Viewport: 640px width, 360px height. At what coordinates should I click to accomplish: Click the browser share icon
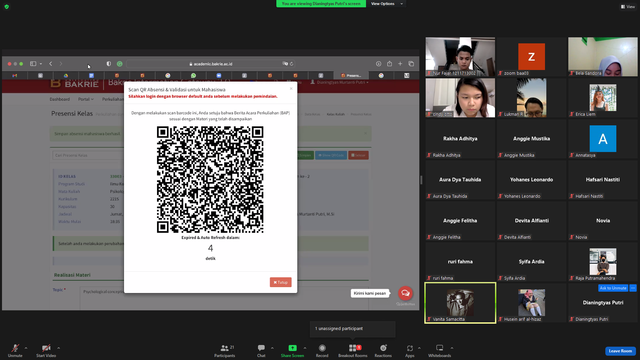[x=389, y=64]
